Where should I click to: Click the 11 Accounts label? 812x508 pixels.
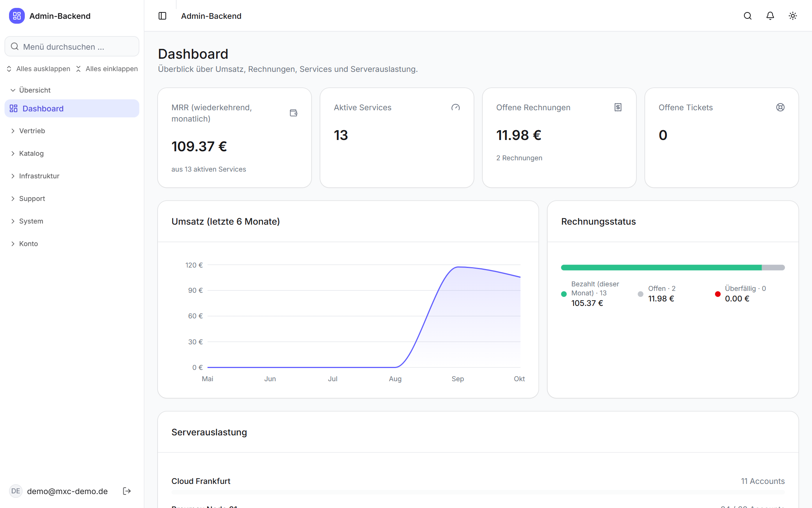click(763, 481)
